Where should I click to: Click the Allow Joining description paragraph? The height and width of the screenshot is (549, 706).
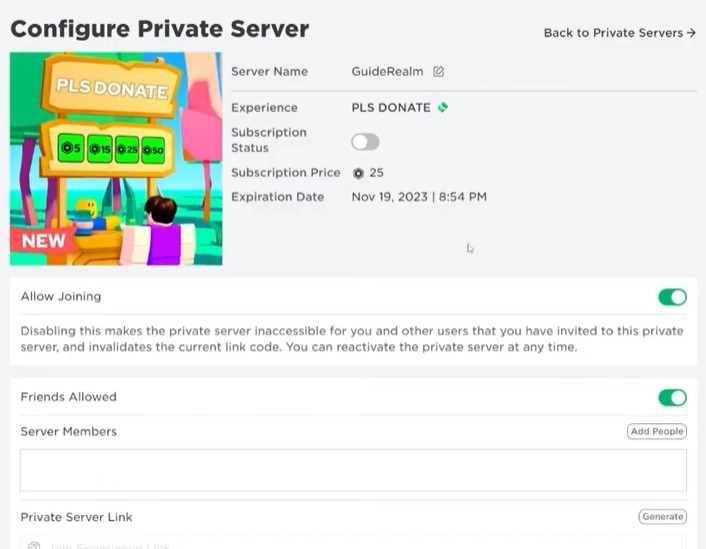pos(352,339)
